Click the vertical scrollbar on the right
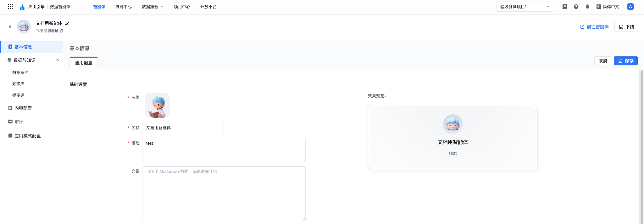The height and width of the screenshot is (224, 644). point(642,146)
